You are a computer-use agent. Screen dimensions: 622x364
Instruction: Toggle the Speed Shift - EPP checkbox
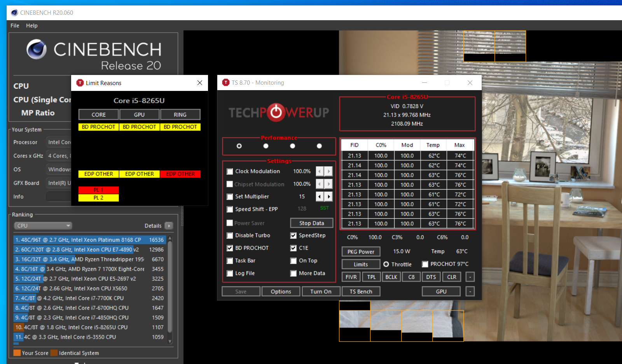coord(230,209)
